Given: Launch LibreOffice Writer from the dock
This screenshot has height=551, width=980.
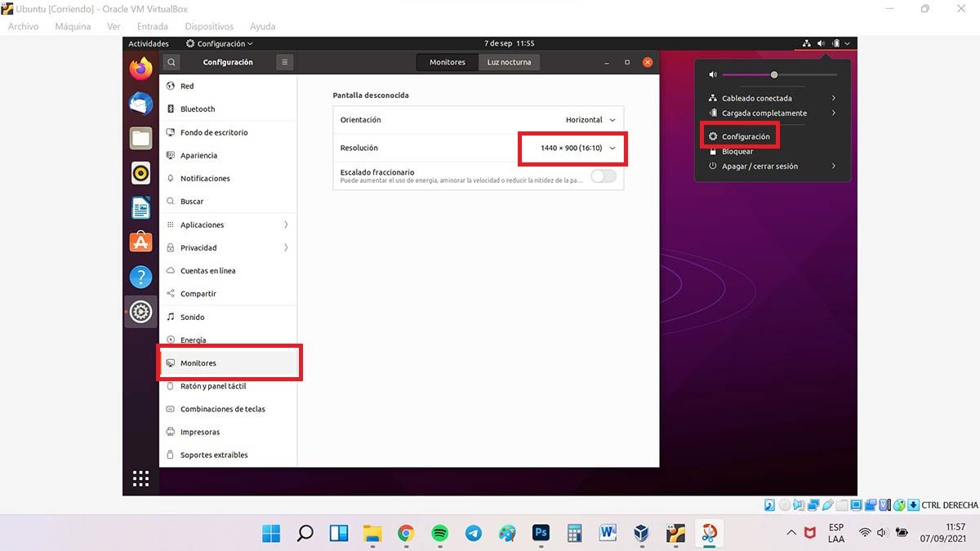Looking at the screenshot, I should 140,207.
